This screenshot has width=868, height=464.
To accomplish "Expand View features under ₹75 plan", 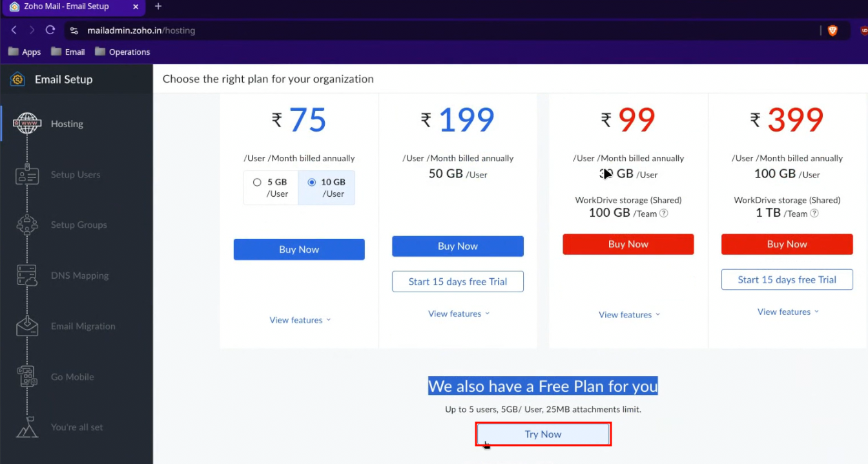I will 300,320.
